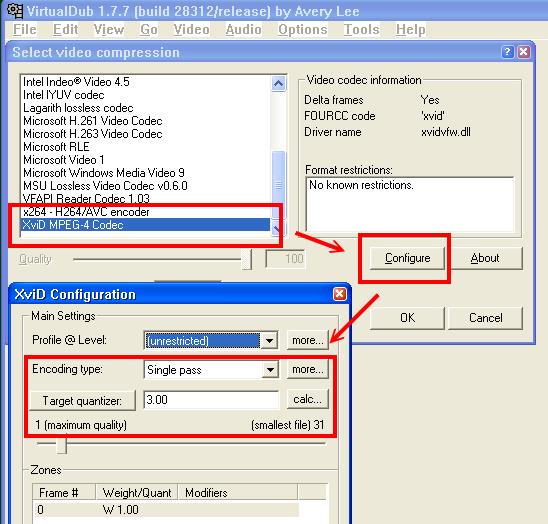Click the VirtualDub gear icon in title bar

(15, 10)
